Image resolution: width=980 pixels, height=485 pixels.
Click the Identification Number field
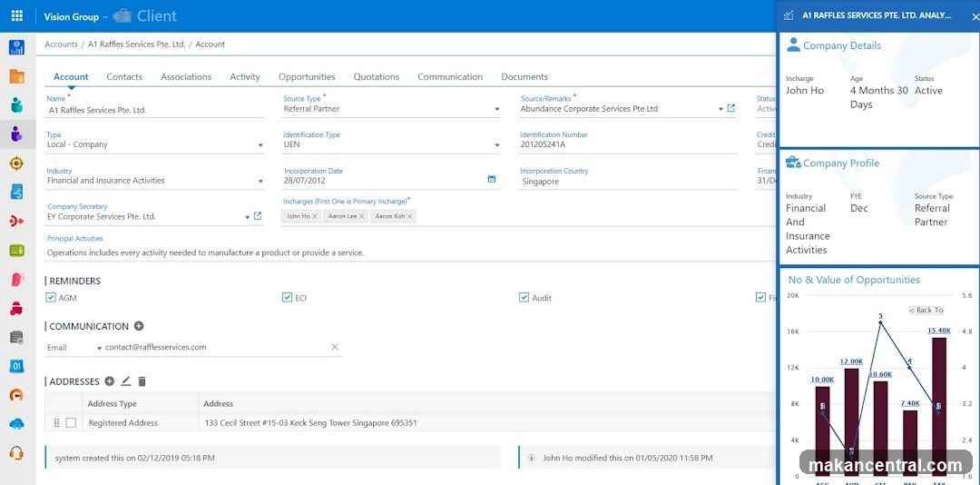(628, 144)
